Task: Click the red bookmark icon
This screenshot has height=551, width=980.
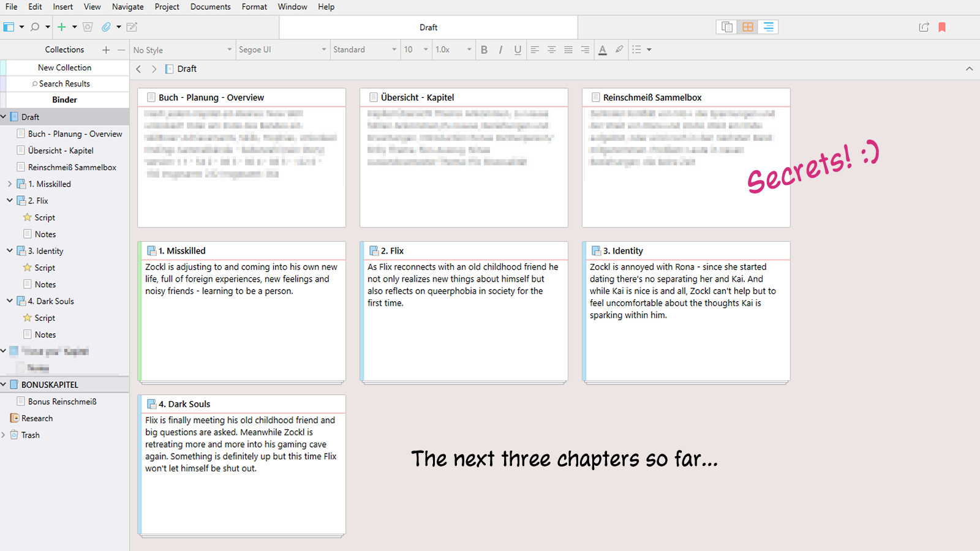Action: 942,27
